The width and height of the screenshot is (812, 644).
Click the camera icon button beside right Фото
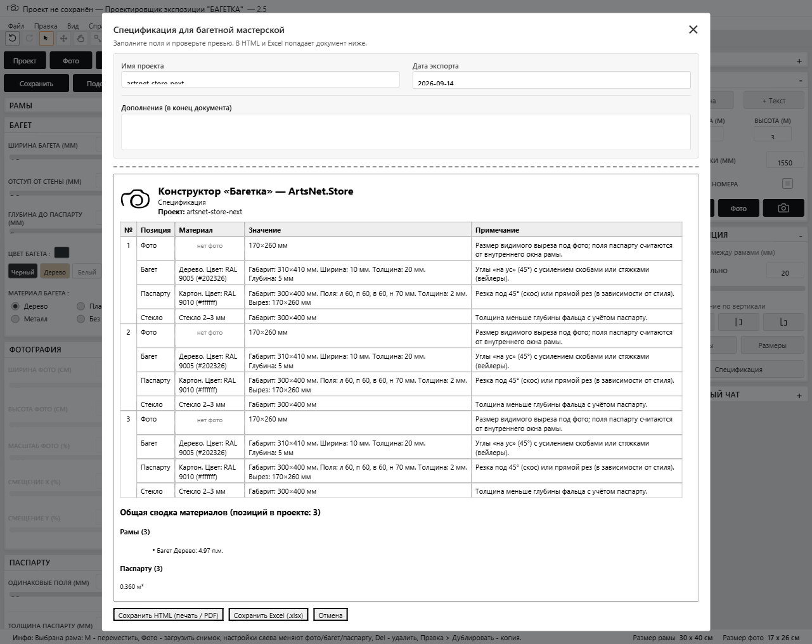(783, 208)
